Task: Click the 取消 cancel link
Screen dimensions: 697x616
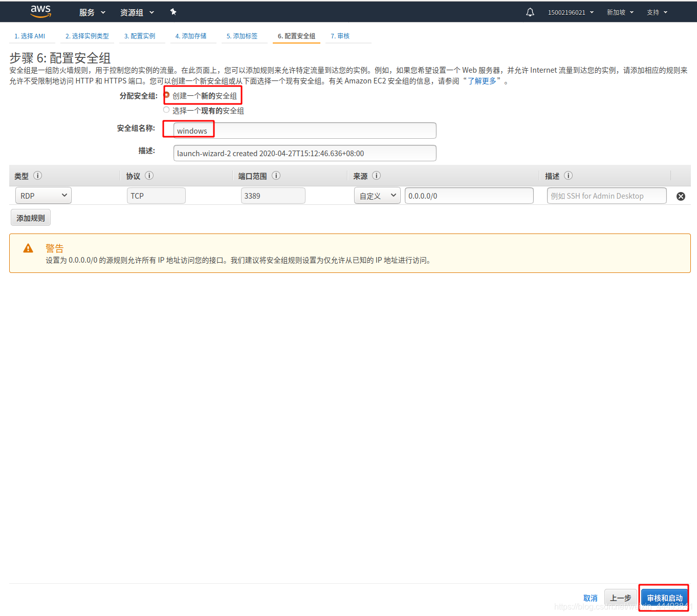Action: tap(591, 598)
